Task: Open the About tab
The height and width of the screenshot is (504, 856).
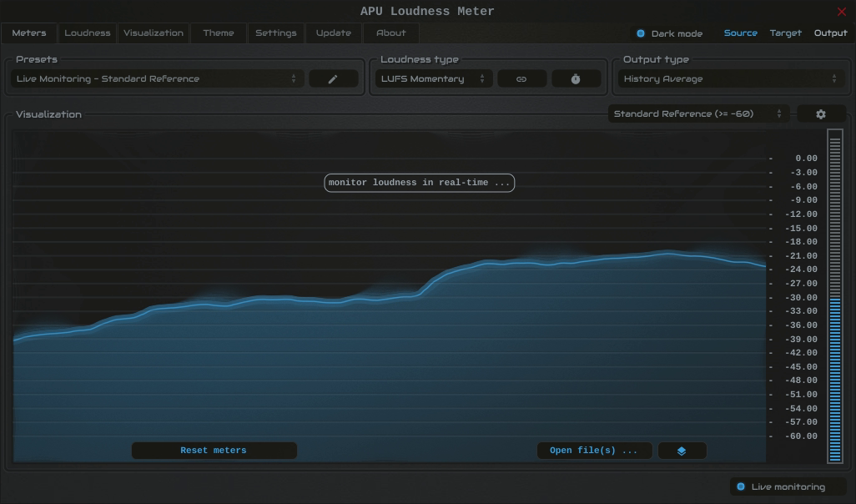Action: click(391, 33)
